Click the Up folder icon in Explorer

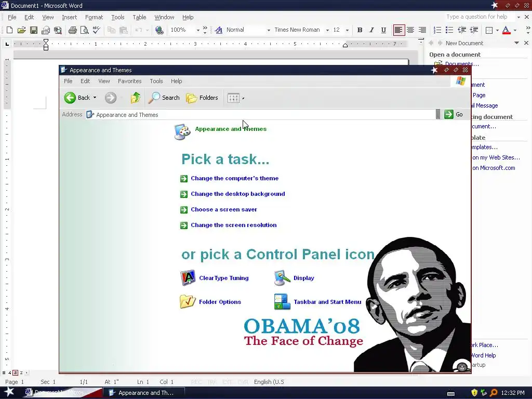[136, 98]
